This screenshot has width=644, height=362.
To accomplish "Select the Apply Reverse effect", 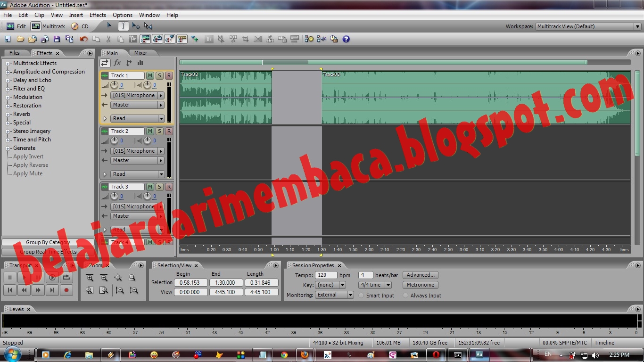I will coord(31,165).
